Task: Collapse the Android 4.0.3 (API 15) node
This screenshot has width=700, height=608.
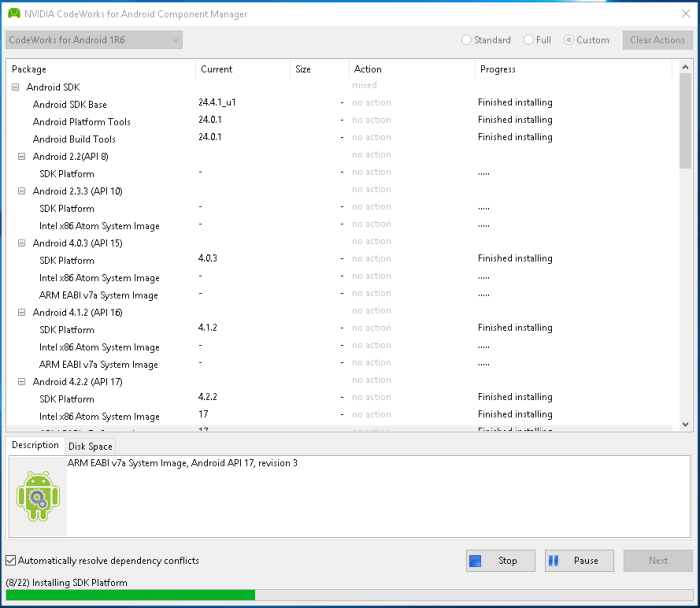Action: tap(21, 243)
